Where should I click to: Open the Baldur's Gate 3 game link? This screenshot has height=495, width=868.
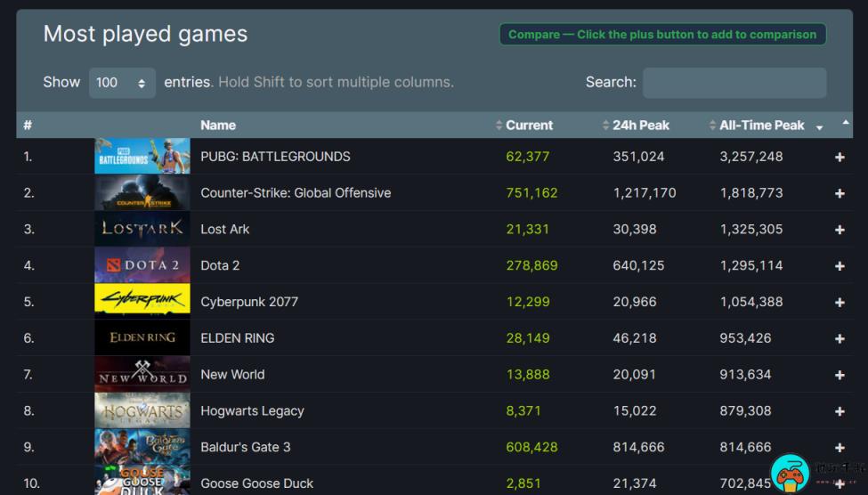pyautogui.click(x=245, y=447)
